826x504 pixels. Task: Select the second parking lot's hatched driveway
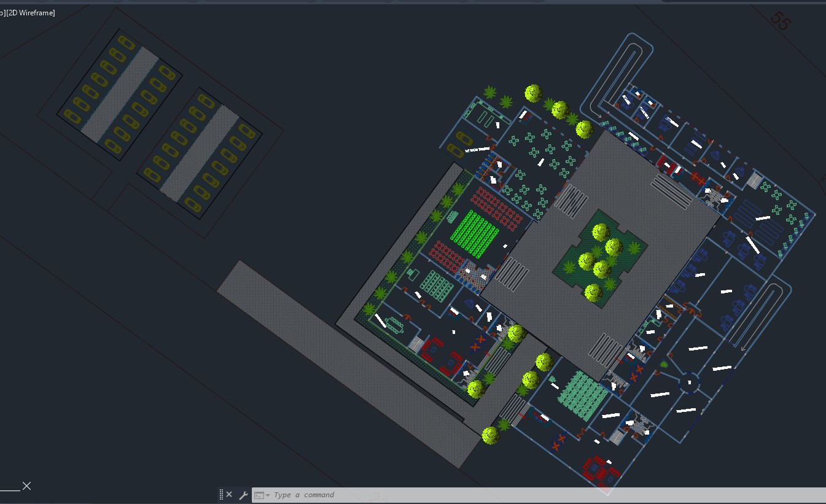[200, 153]
